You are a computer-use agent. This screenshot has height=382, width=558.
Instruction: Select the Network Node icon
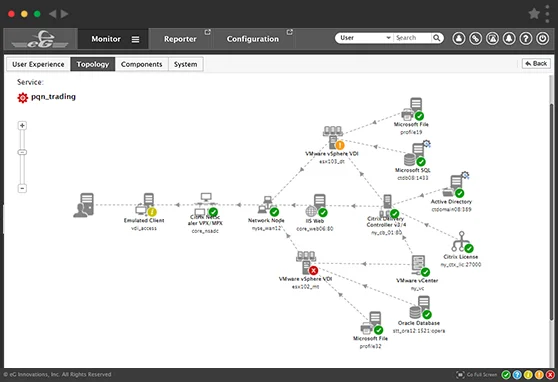[x=268, y=205]
